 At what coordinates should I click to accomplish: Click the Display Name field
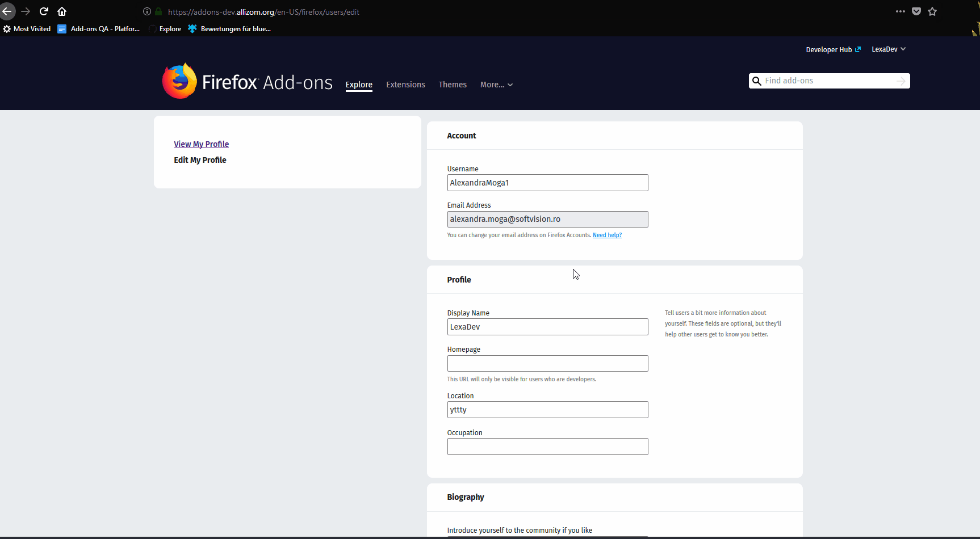(547, 327)
